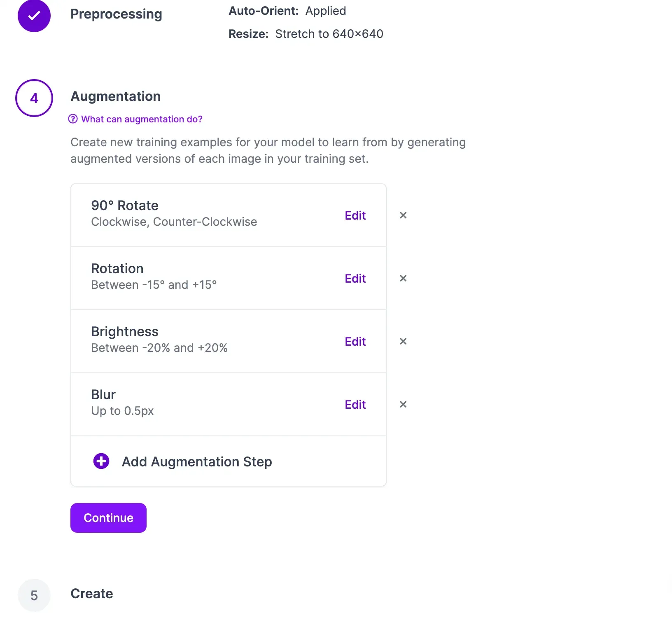Select the Create step heading
672x618 pixels.
92,594
